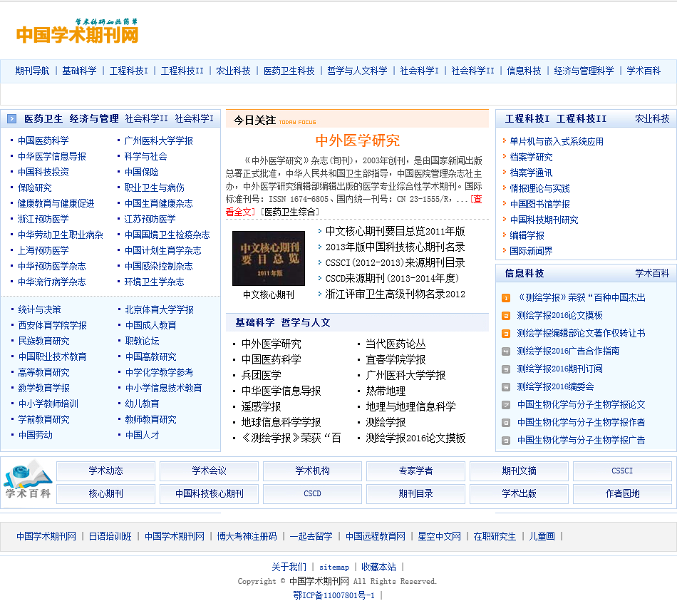Click the orange number 2 ranking icon
The image size is (677, 616).
506,316
